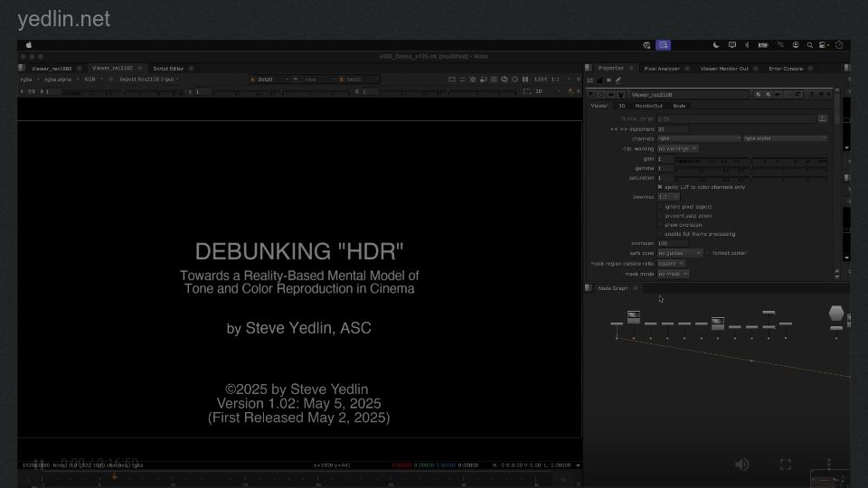The image size is (868, 488).
Task: Click the frame range button icon
Action: tap(823, 118)
